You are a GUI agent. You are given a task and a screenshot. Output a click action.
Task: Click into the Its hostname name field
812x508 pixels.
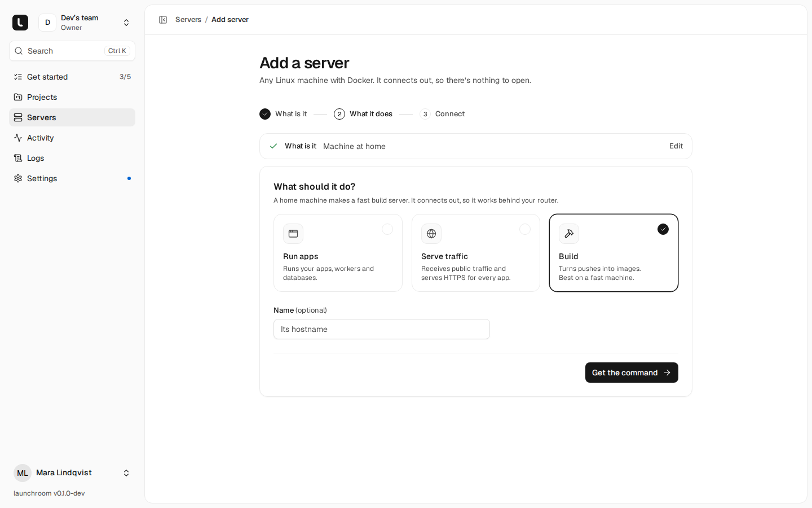click(x=382, y=329)
